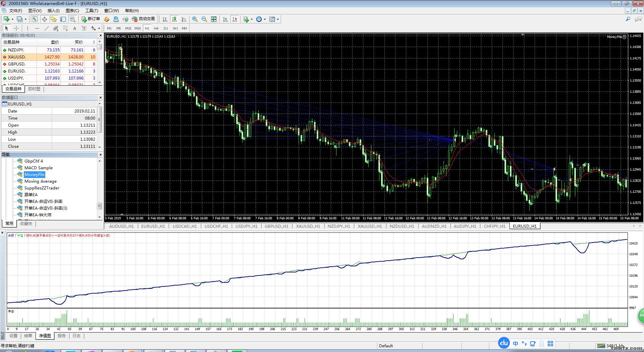Switch to 收藏夹 tab in Navigator

(26, 223)
